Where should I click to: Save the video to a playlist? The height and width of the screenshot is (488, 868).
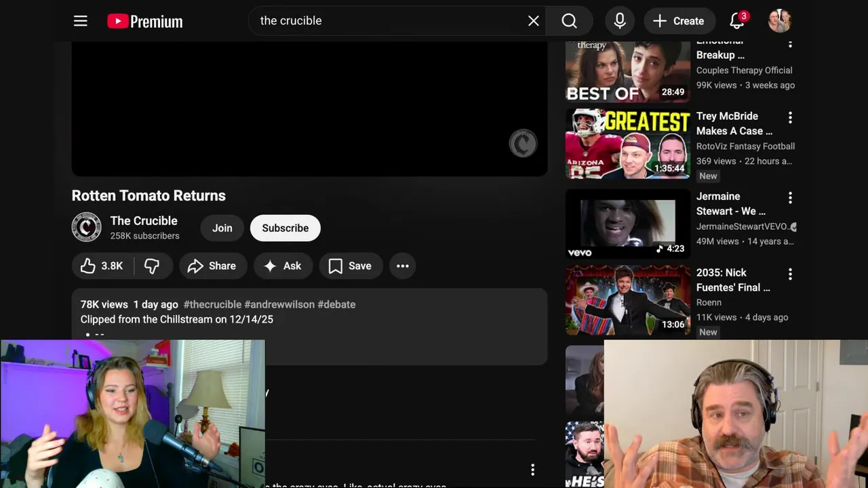(x=351, y=266)
